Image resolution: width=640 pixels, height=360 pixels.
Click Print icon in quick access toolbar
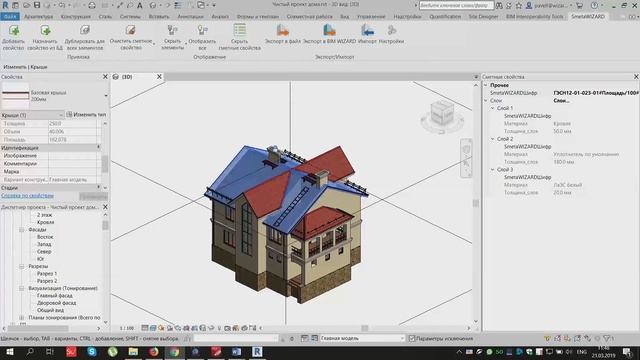pyautogui.click(x=92, y=5)
